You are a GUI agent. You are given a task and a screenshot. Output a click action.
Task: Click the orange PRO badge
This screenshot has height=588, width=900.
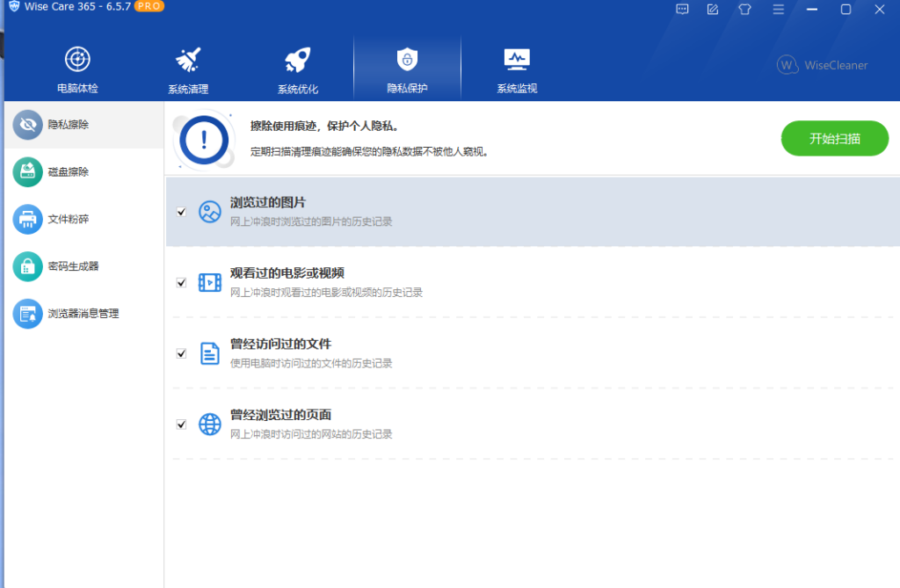(149, 6)
